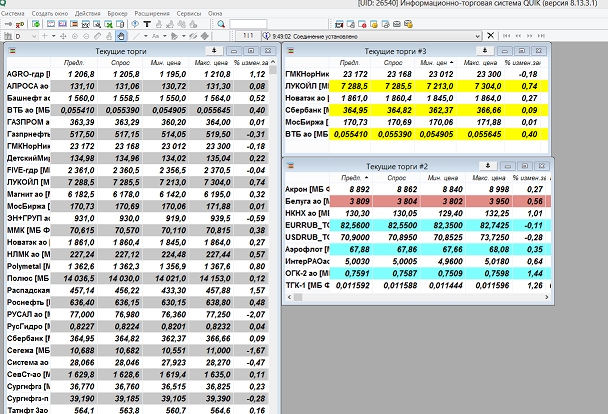Click the zoom in plus circle icon
Image resolution: width=608 pixels, height=414 pixels.
[74, 36]
